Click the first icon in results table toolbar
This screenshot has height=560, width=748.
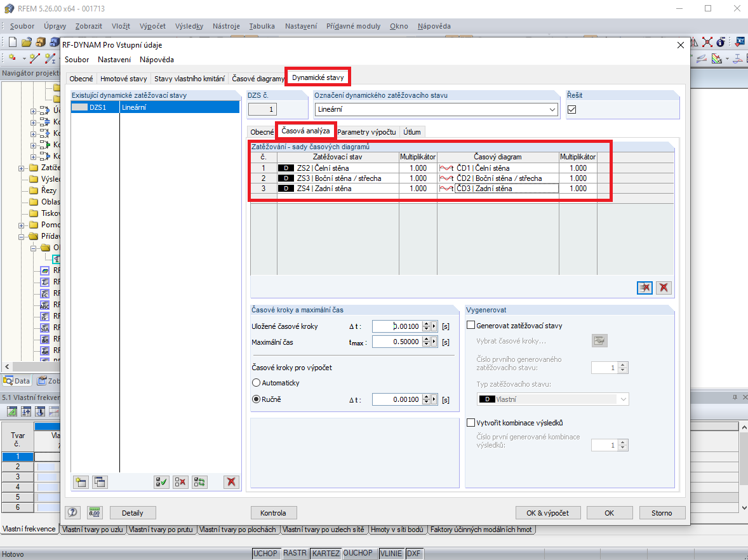[12, 411]
